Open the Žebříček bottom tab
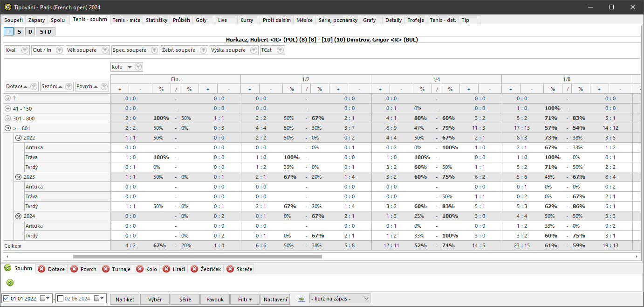 [206, 269]
